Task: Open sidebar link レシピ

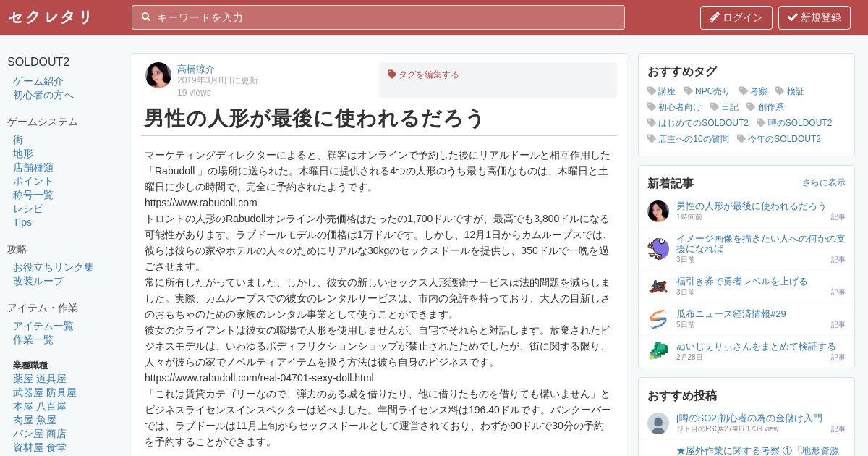Action: 28,208
